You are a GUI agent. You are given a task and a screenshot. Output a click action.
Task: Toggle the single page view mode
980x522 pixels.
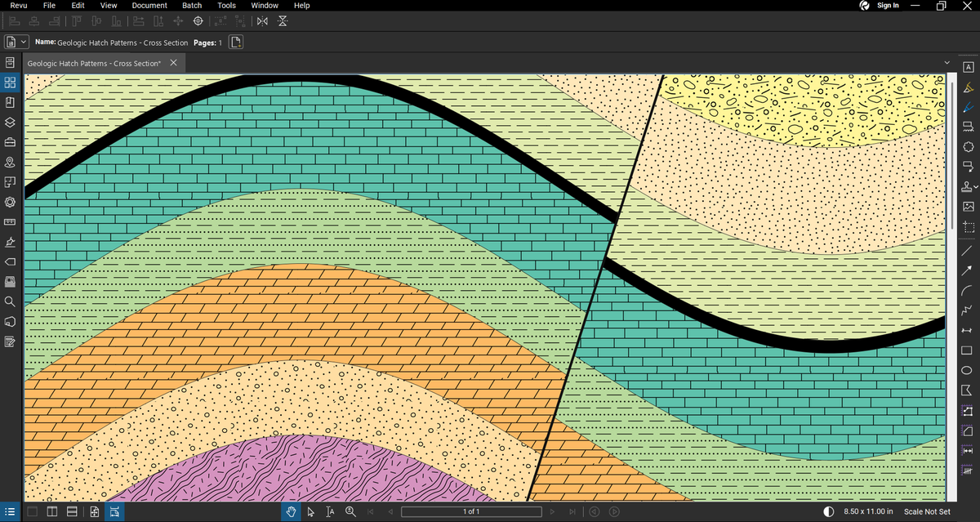(32, 511)
